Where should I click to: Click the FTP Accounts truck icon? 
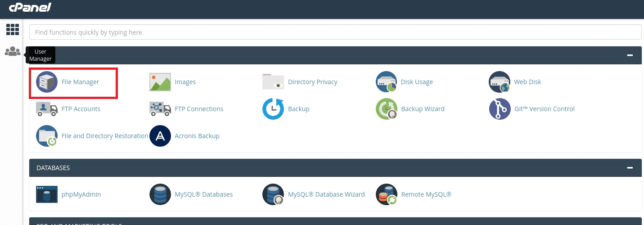click(47, 109)
